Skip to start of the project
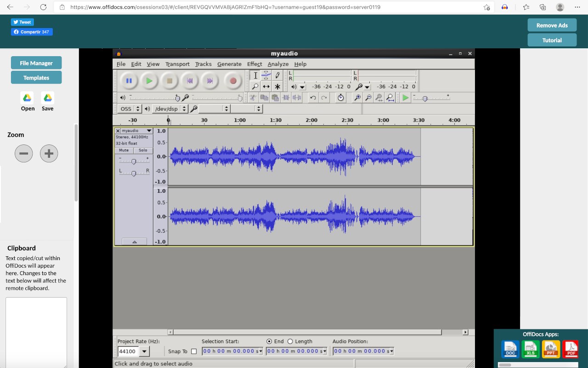588x368 pixels. pos(190,81)
